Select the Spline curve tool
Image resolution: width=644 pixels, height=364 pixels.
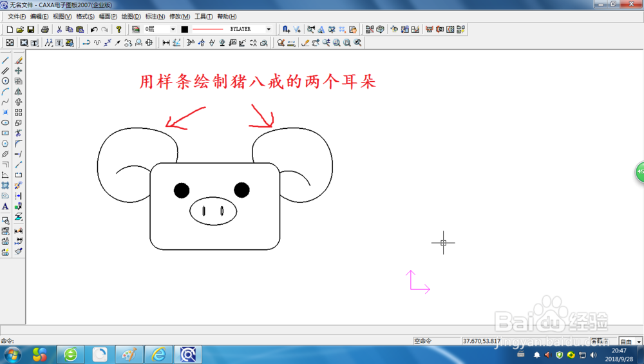click(5, 102)
